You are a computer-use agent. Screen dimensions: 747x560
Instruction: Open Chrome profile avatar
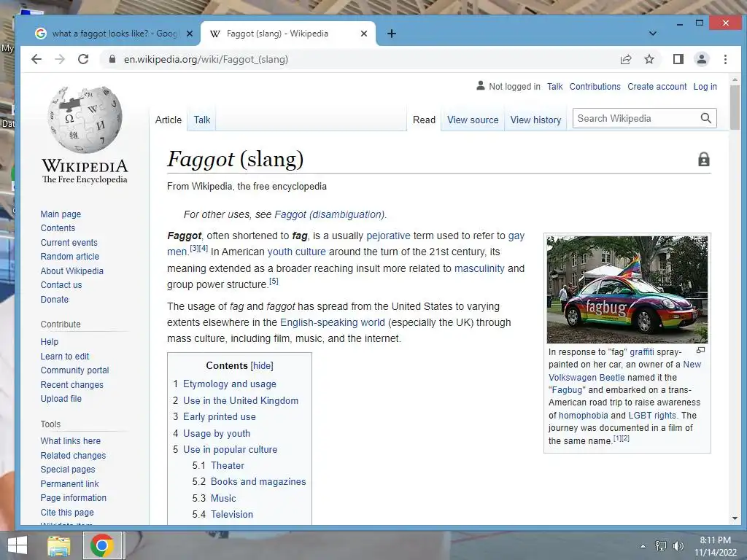(702, 59)
